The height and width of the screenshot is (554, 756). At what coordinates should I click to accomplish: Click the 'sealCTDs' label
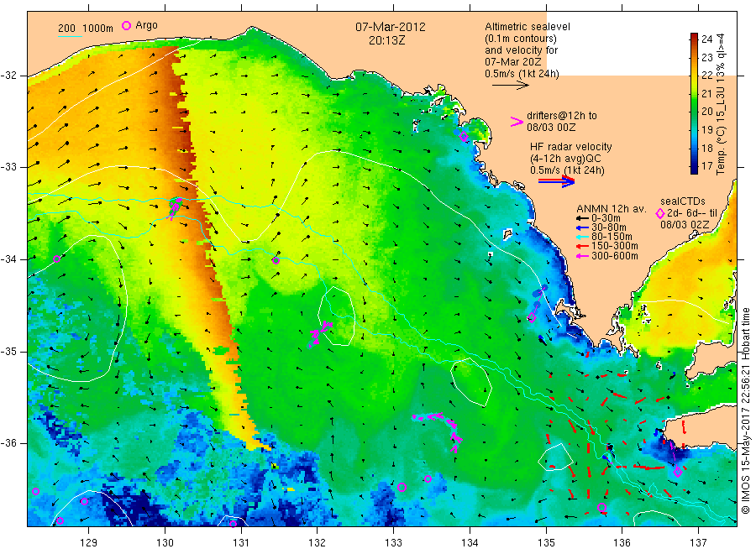pos(683,201)
